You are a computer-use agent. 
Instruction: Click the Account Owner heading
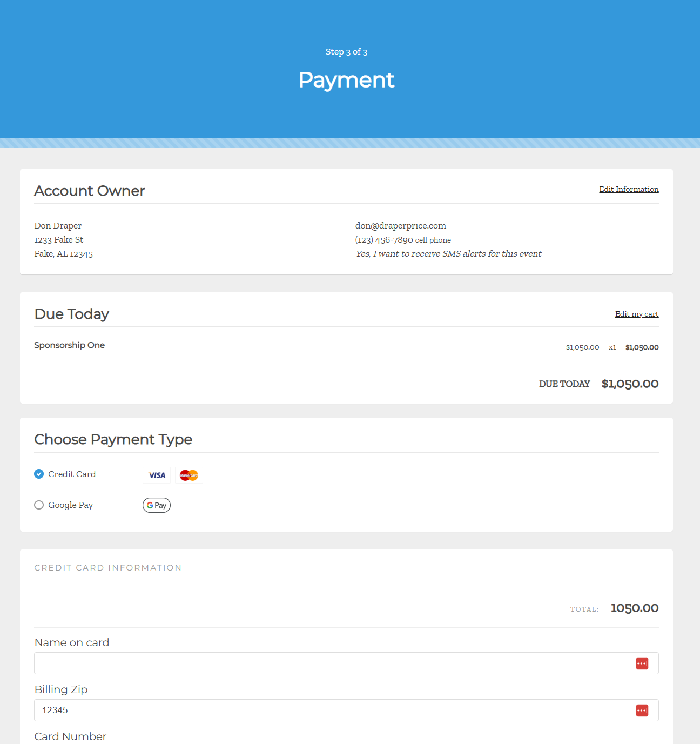pyautogui.click(x=90, y=191)
